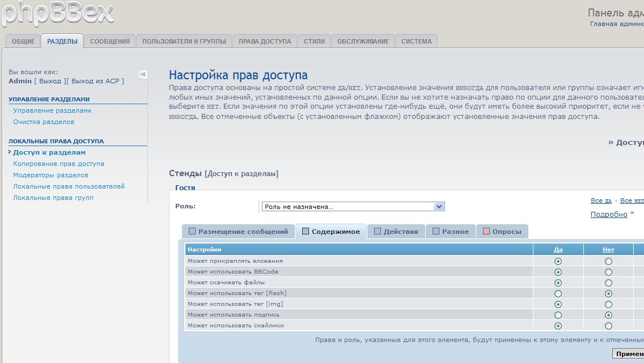
Task: Sort by clicking the Да column header
Action: (558, 249)
